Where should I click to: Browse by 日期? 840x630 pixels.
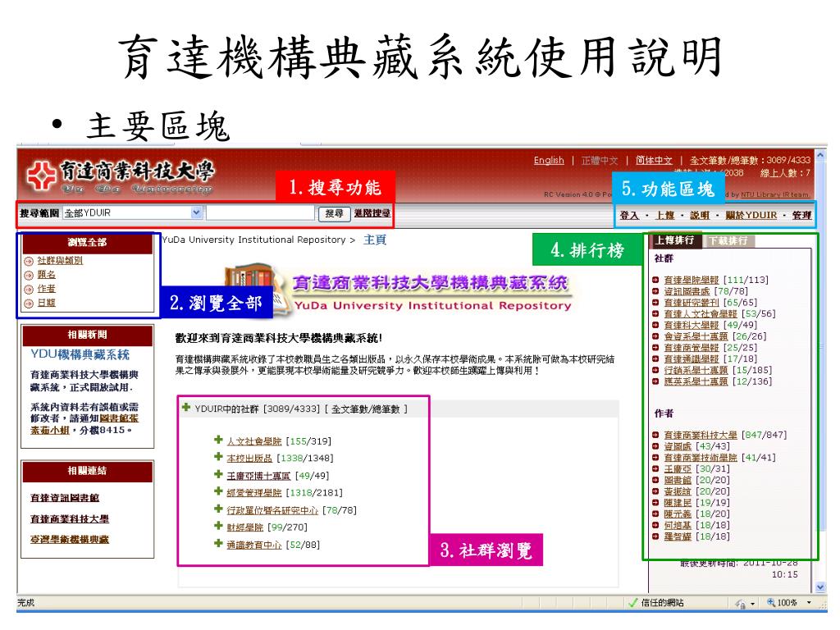tap(46, 303)
